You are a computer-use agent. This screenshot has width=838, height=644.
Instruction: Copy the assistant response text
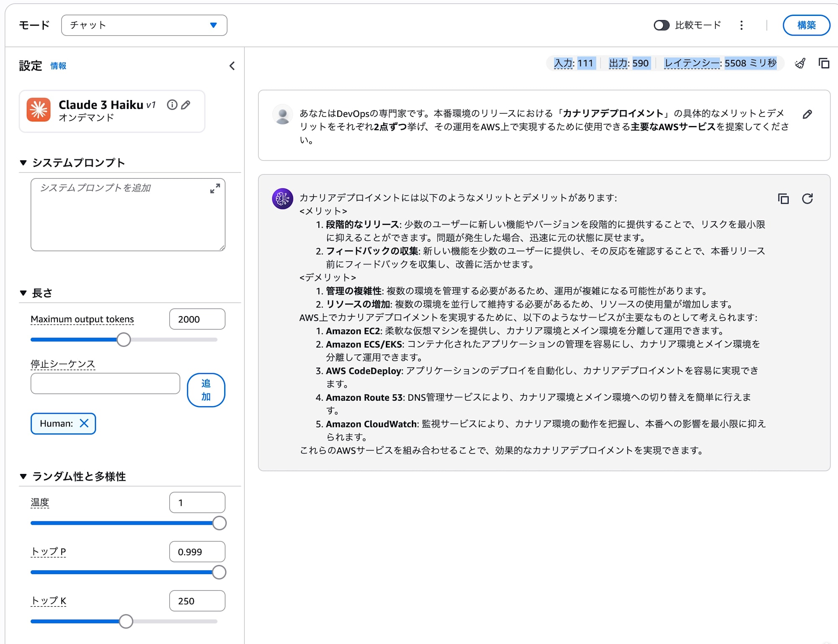[x=783, y=198]
